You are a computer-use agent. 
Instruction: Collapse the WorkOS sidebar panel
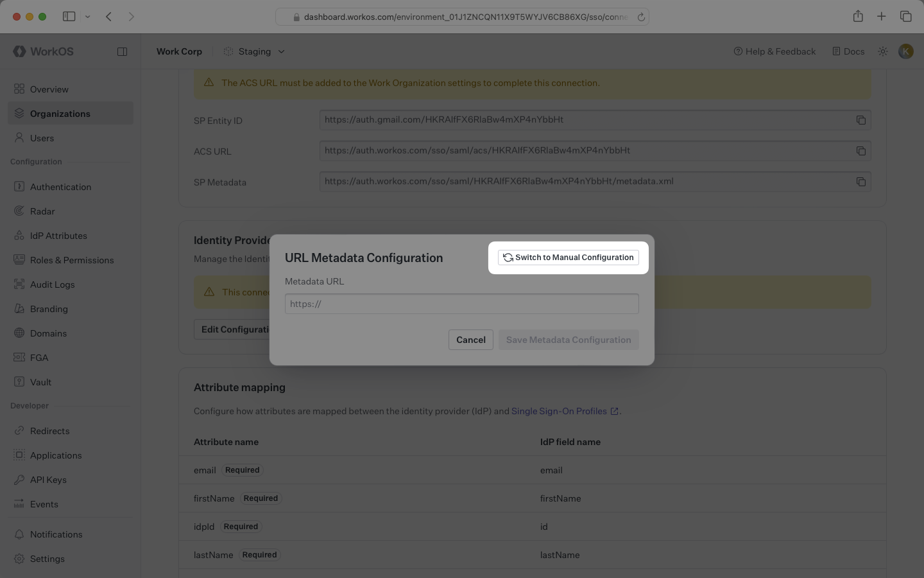[x=122, y=51]
